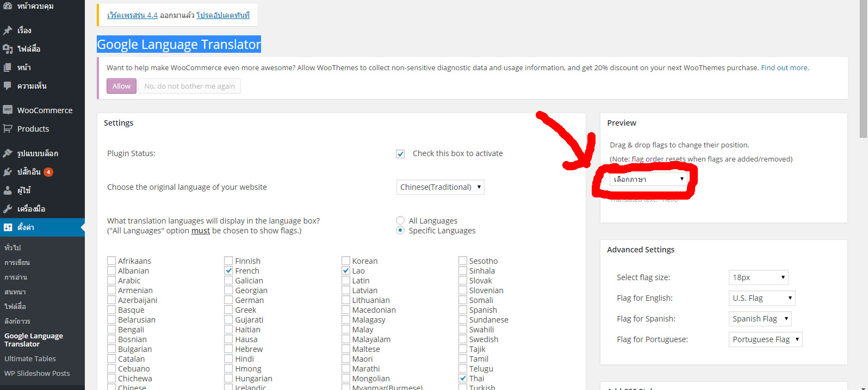Screen dimensions: 868x390
Task: Check the German language checkbox
Action: pos(228,300)
